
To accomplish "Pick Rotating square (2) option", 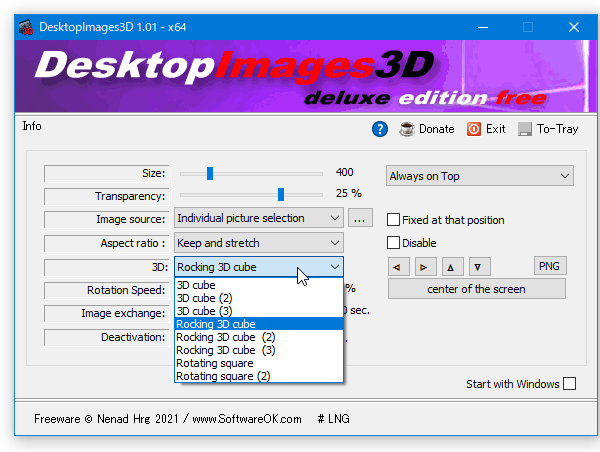I will (259, 376).
